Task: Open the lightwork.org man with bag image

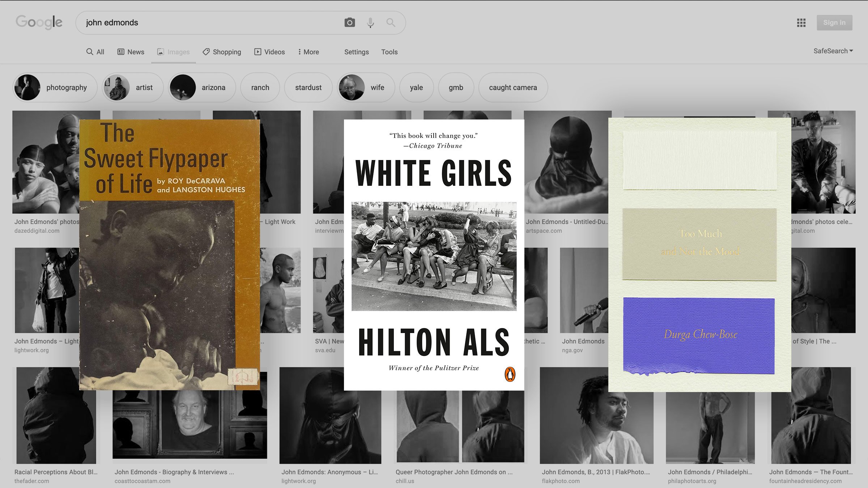Action: (x=47, y=290)
